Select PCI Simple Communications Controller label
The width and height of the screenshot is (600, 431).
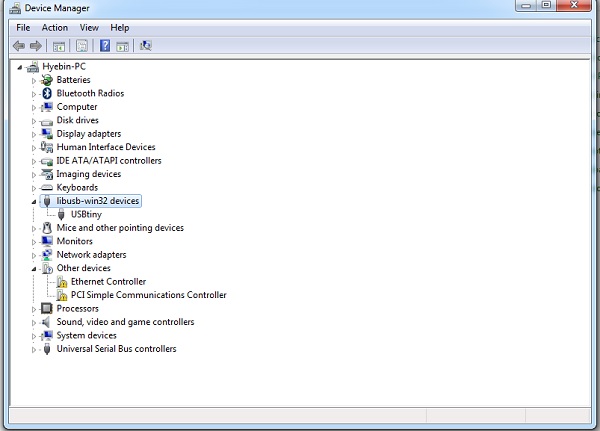click(149, 295)
